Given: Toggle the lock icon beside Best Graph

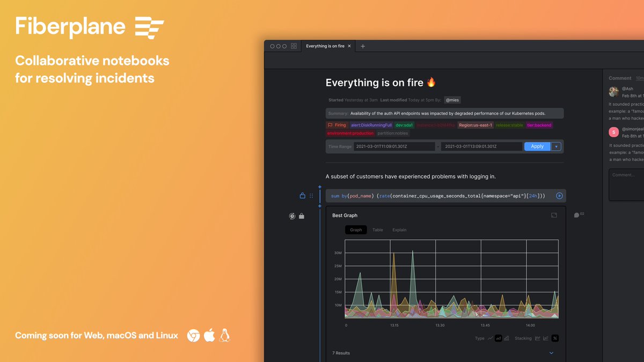Looking at the screenshot, I should [x=302, y=216].
